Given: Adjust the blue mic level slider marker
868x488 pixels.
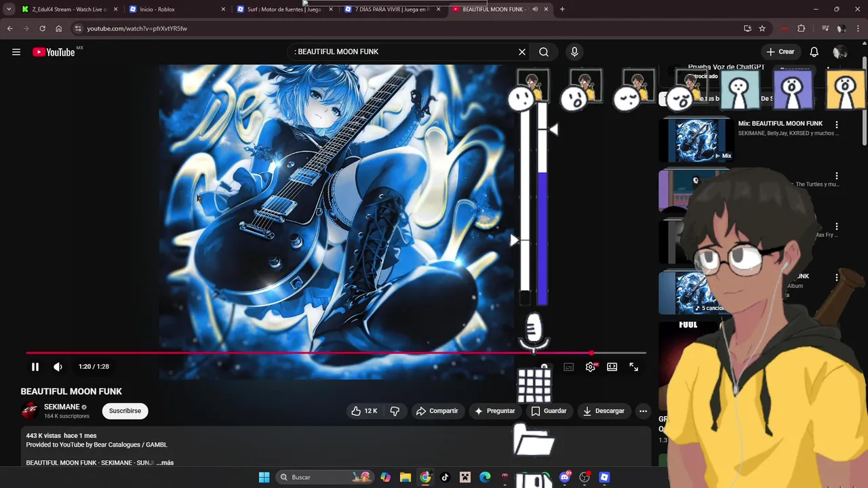Looking at the screenshot, I should tap(553, 129).
